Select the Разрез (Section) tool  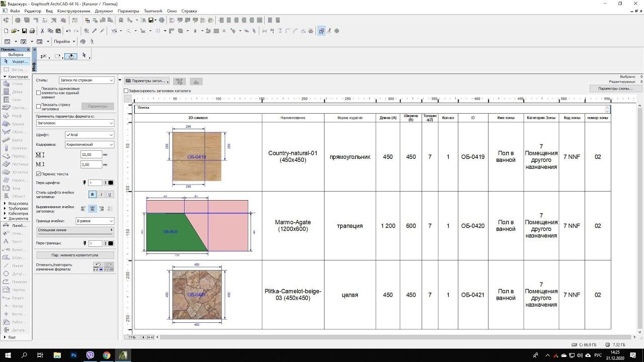[x=16, y=298]
